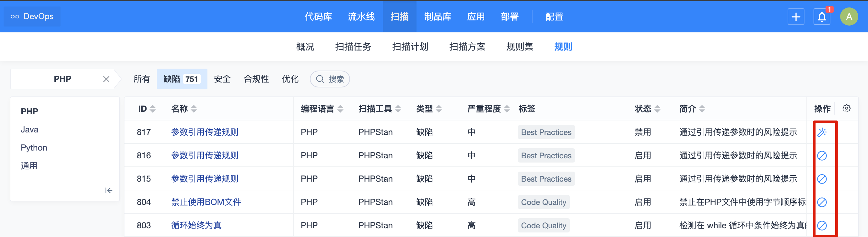Sort table by 简介 column
868x237 pixels.
692,109
